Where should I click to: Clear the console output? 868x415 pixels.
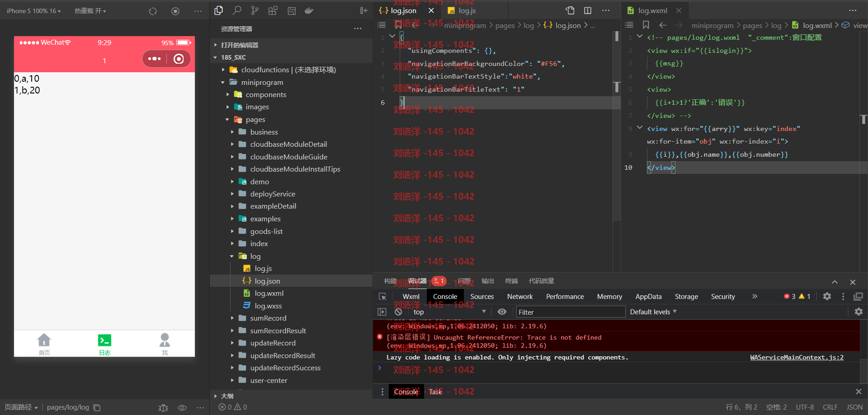point(398,312)
